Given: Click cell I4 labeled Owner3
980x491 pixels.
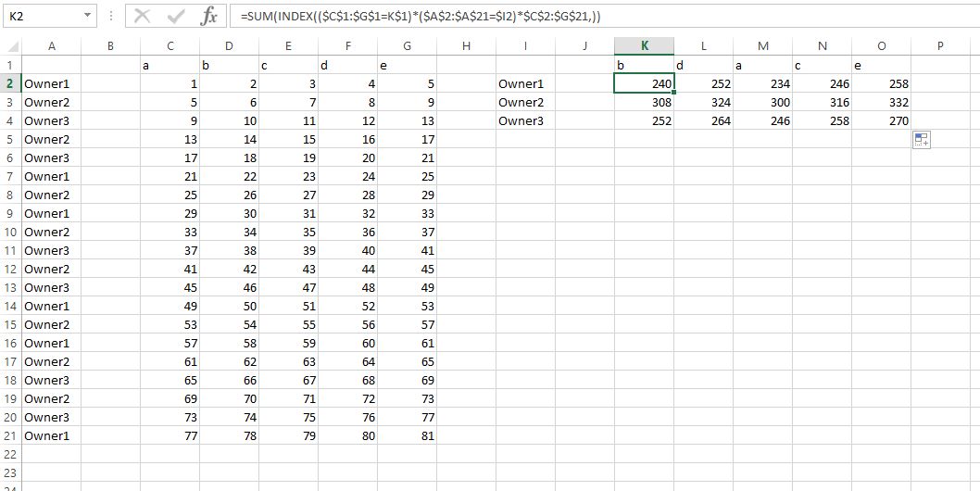Looking at the screenshot, I should pos(525,120).
